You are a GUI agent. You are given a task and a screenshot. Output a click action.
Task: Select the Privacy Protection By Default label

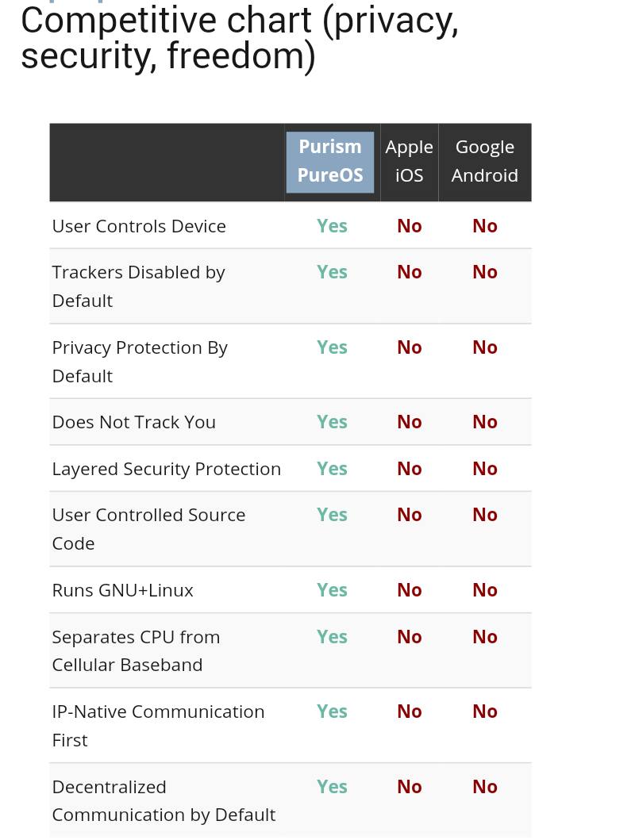point(140,362)
